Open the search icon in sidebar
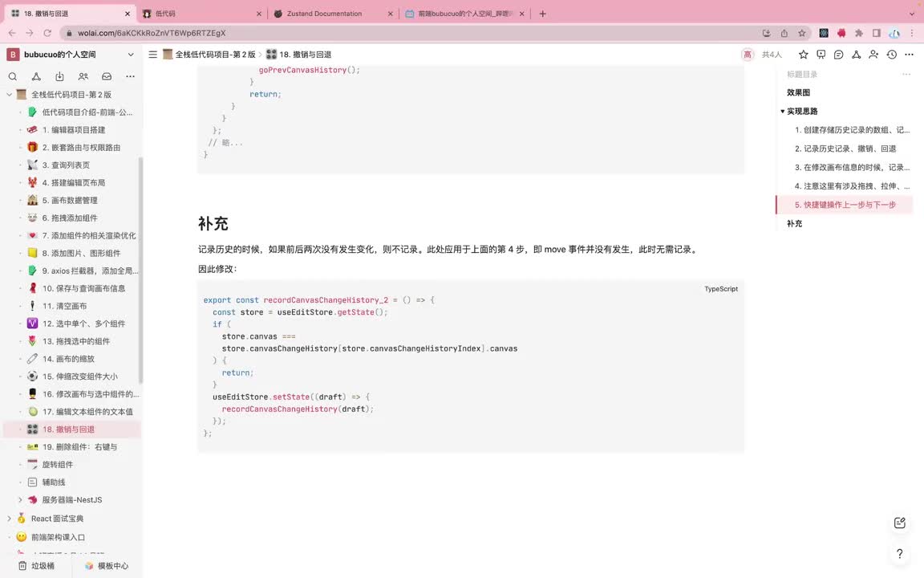 pos(12,76)
